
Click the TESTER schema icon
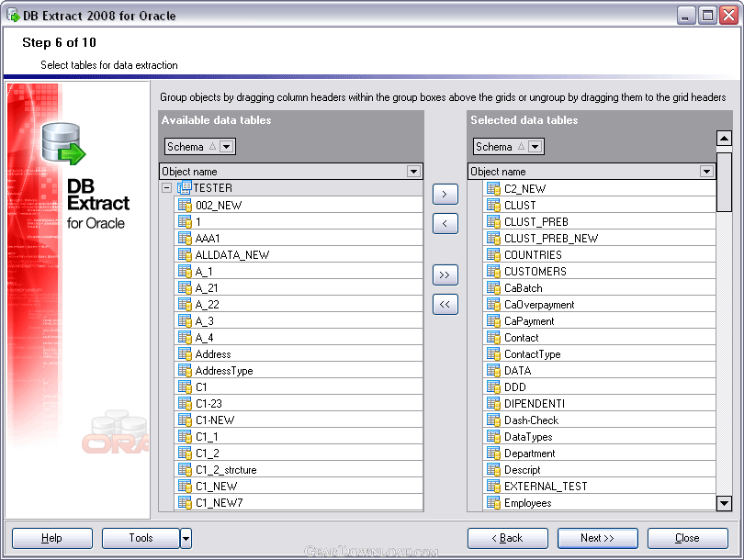tap(184, 188)
